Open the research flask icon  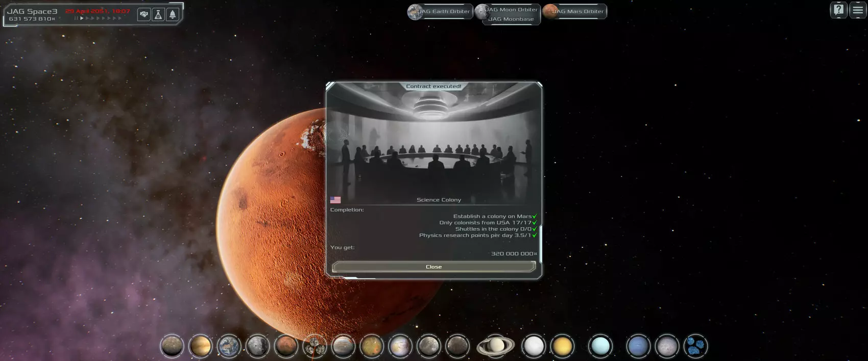pos(158,14)
